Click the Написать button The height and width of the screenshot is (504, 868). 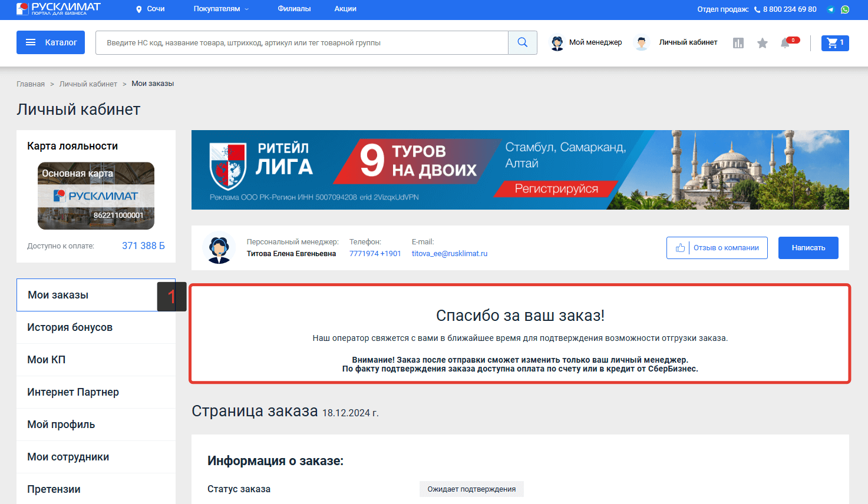(x=808, y=248)
